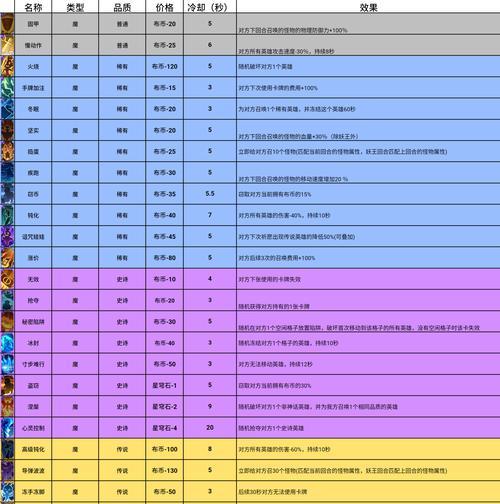Click the 诅咒娃娃 name cell
The height and width of the screenshot is (504, 500).
click(33, 237)
